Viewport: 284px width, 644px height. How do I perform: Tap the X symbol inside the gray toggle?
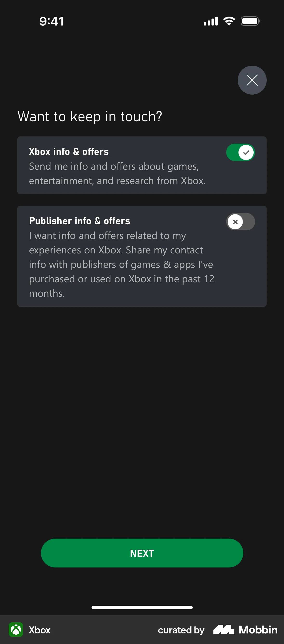[235, 221]
